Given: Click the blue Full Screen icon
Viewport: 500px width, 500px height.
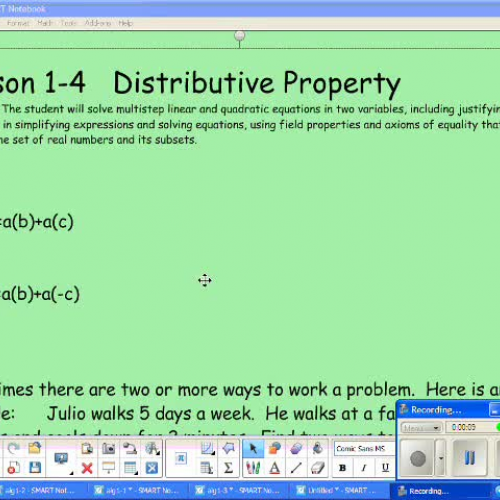Looking at the screenshot, I should coord(152,468).
